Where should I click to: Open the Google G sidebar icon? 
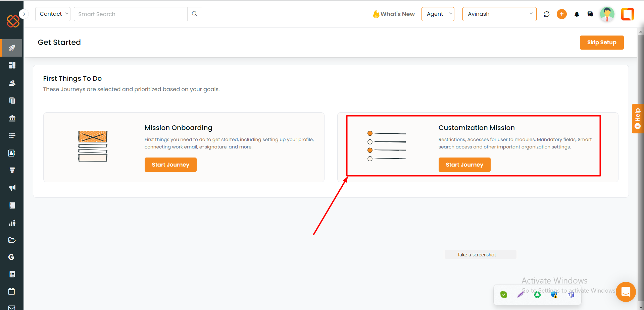coord(11,257)
